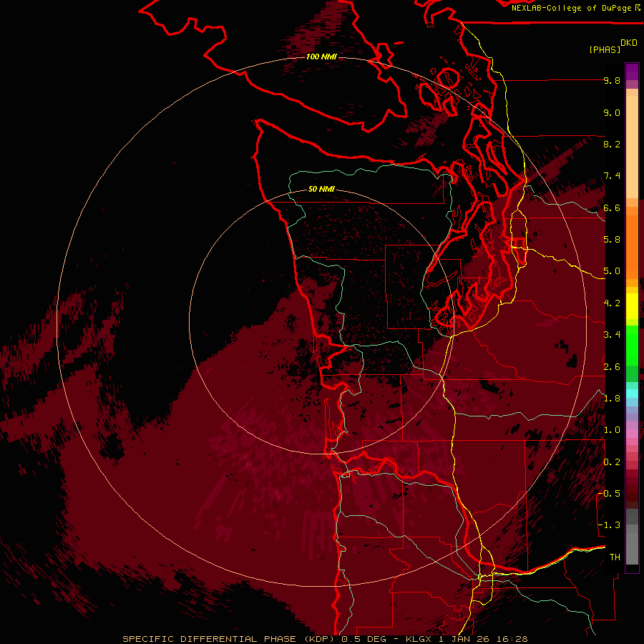The width and height of the screenshot is (644, 644).
Task: Click the 5.8 value on color scale
Action: pyautogui.click(x=612, y=240)
